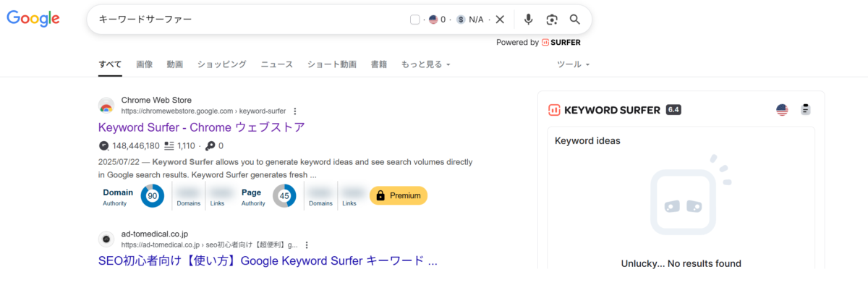Switch to the 画像 tab

(145, 64)
